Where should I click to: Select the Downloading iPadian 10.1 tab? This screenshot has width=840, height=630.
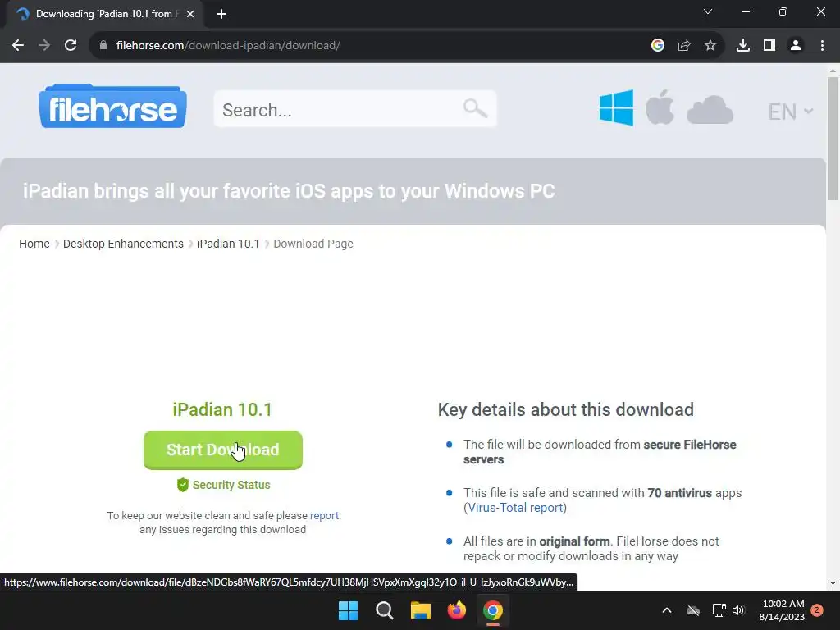[104, 14]
